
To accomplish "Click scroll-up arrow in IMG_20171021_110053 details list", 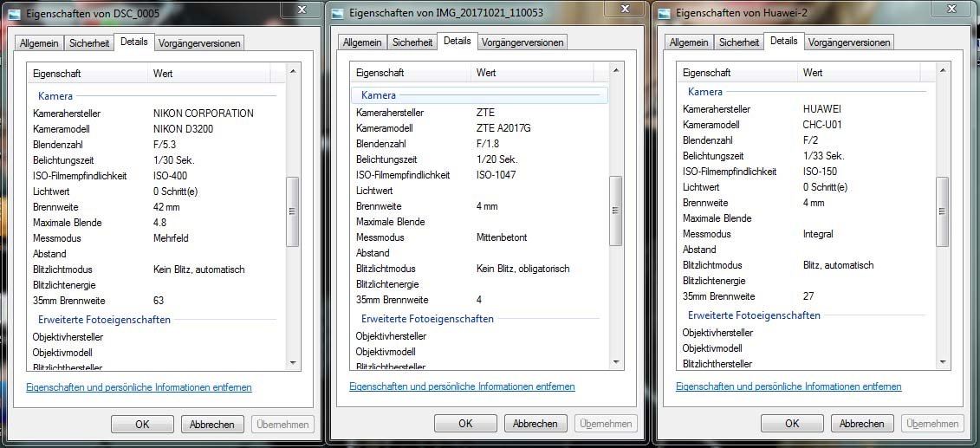I will tap(615, 72).
